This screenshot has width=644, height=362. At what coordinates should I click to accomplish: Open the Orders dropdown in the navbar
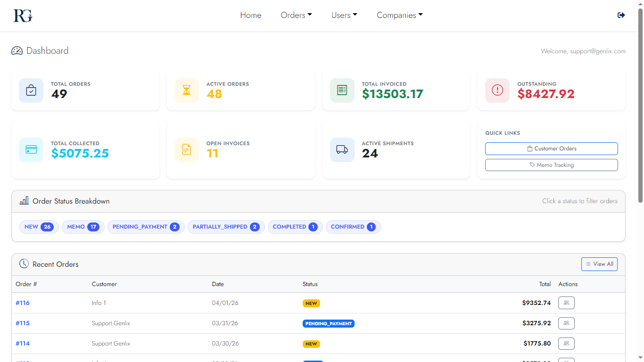point(296,15)
